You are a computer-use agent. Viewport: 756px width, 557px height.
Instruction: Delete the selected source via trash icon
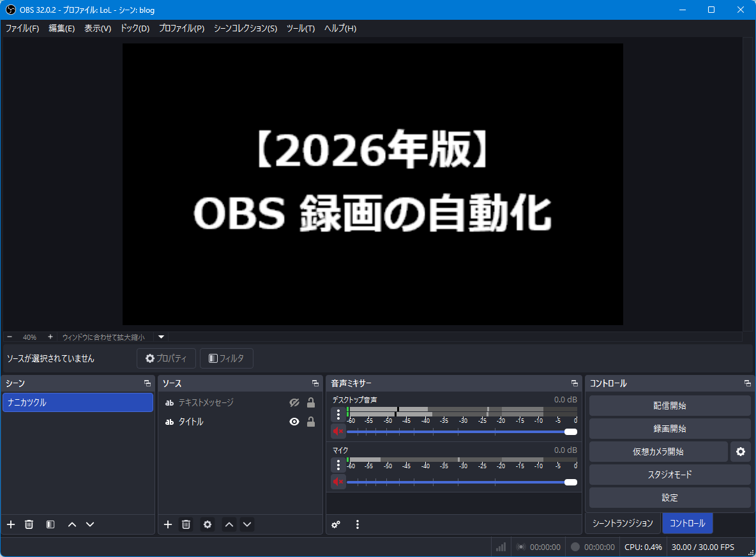tap(186, 524)
